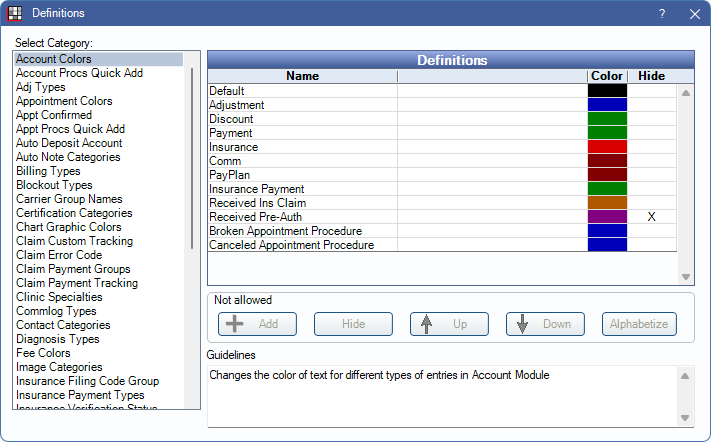Click the Definitions window app icon

click(x=14, y=13)
